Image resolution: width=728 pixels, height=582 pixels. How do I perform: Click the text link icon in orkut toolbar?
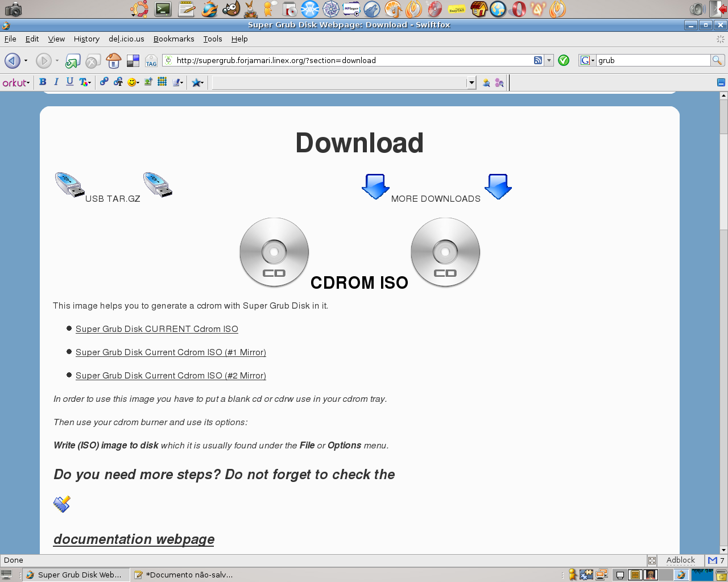118,82
